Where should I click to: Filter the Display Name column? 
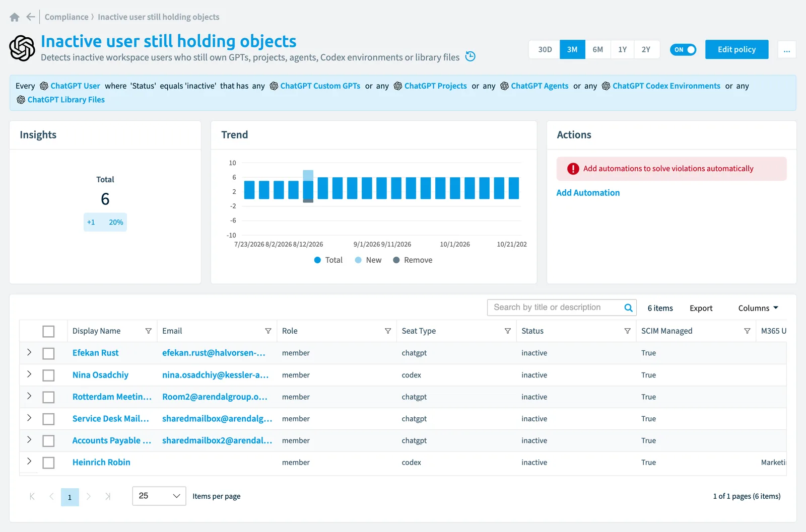tap(149, 331)
